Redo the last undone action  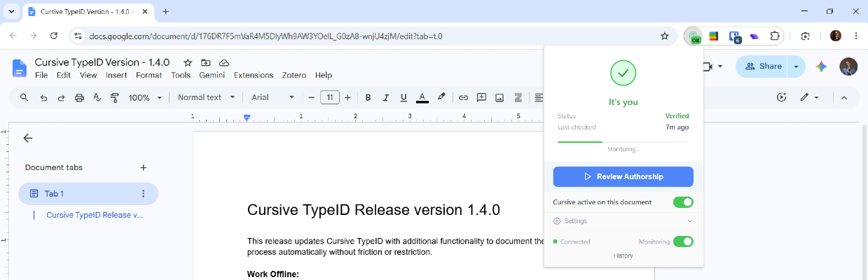pyautogui.click(x=61, y=97)
